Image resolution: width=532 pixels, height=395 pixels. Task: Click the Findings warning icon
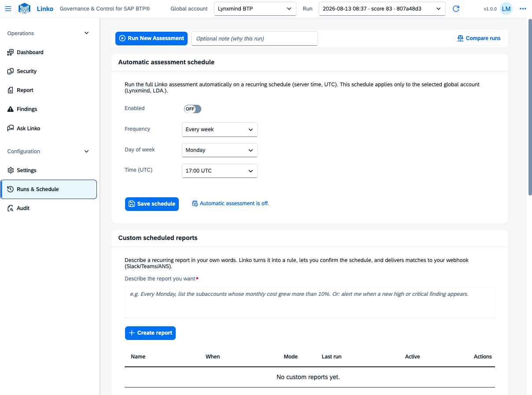point(11,109)
